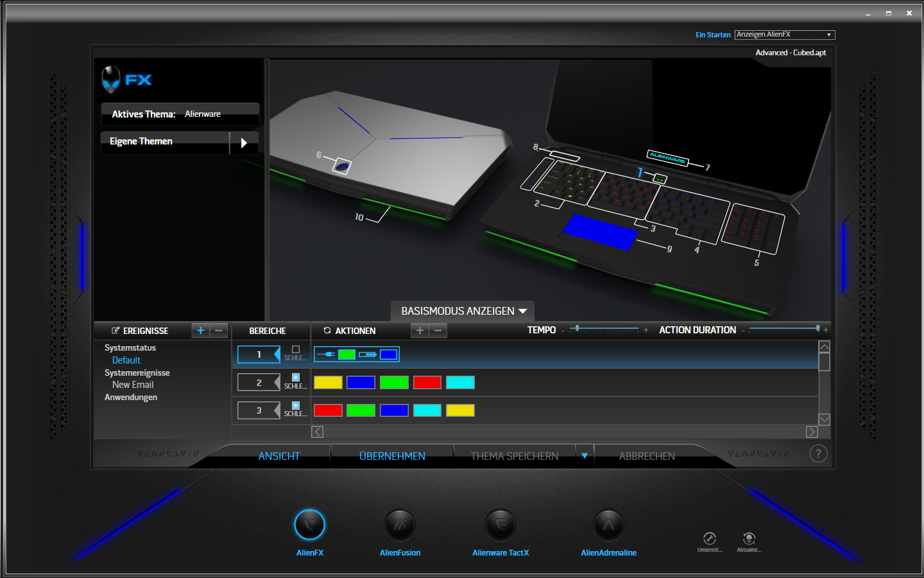Toggle the checkbox for area 2
The height and width of the screenshot is (578, 924).
(x=296, y=377)
